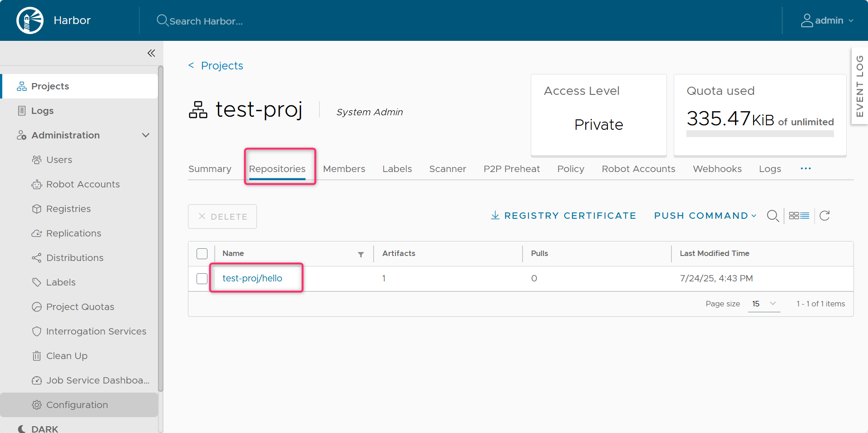
Task: Click the registry certificate download icon
Action: click(x=495, y=215)
